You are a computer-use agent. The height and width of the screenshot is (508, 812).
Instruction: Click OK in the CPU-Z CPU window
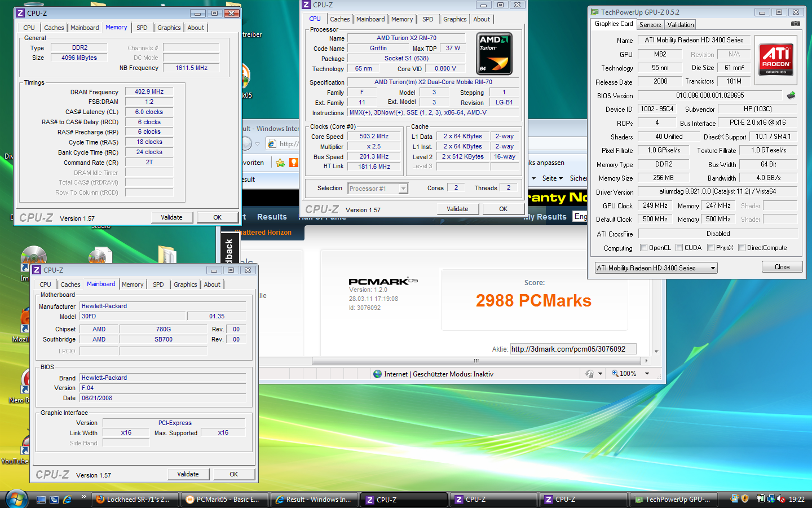pyautogui.click(x=504, y=209)
